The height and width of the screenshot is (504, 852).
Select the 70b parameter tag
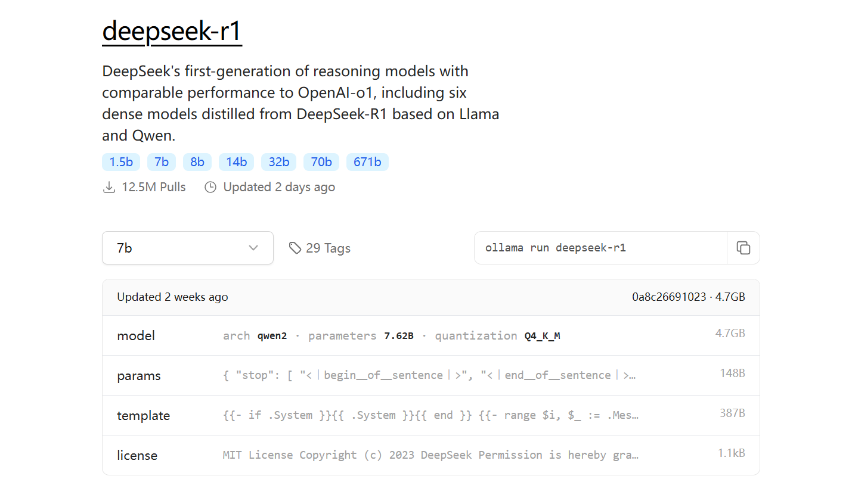click(321, 161)
